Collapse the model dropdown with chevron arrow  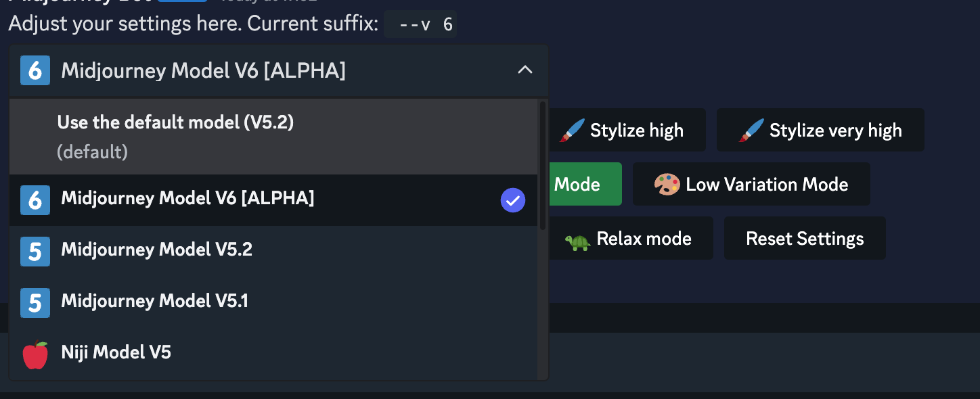coord(525,70)
